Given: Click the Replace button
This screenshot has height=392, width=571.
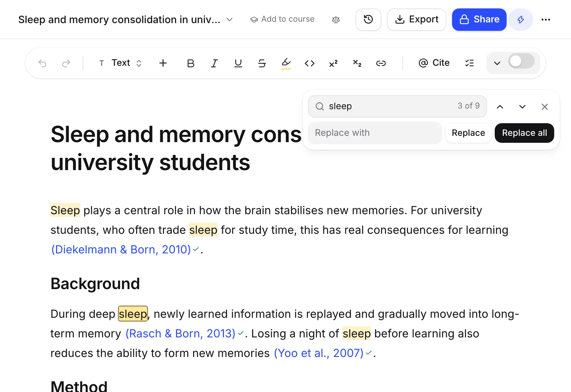Looking at the screenshot, I should [x=468, y=133].
